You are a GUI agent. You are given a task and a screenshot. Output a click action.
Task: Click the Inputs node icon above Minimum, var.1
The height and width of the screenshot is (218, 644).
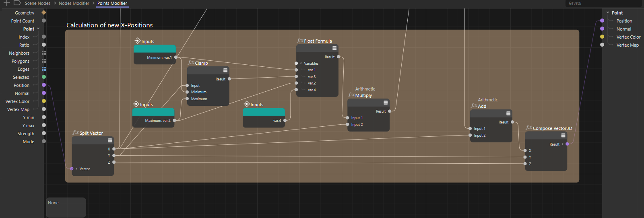138,41
